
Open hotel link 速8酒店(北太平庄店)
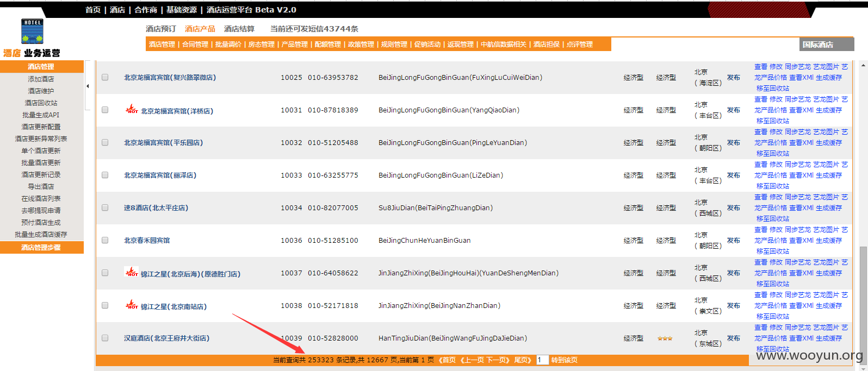click(156, 207)
